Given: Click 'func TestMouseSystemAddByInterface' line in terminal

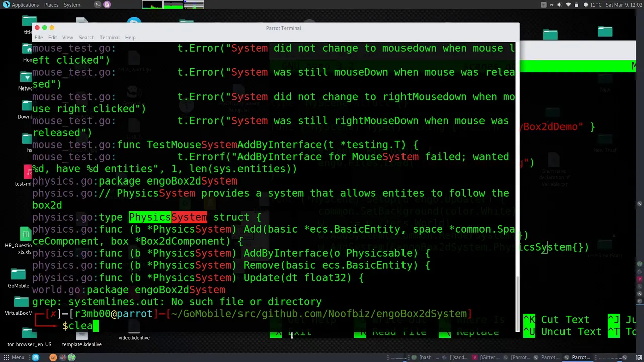Looking at the screenshot, I should 268,145.
